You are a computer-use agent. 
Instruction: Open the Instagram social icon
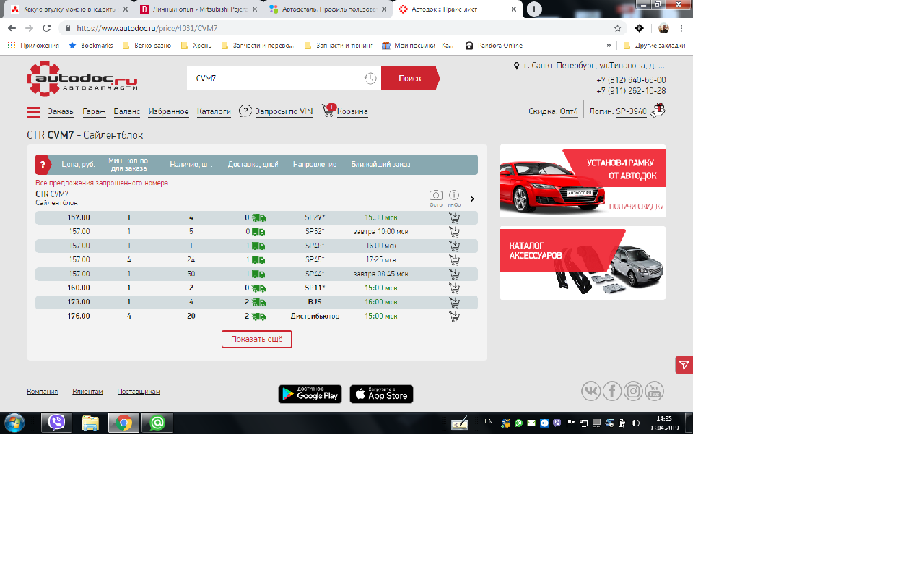[633, 391]
